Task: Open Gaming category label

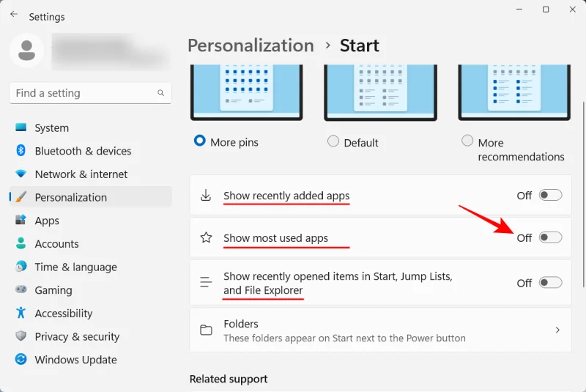Action: click(53, 290)
